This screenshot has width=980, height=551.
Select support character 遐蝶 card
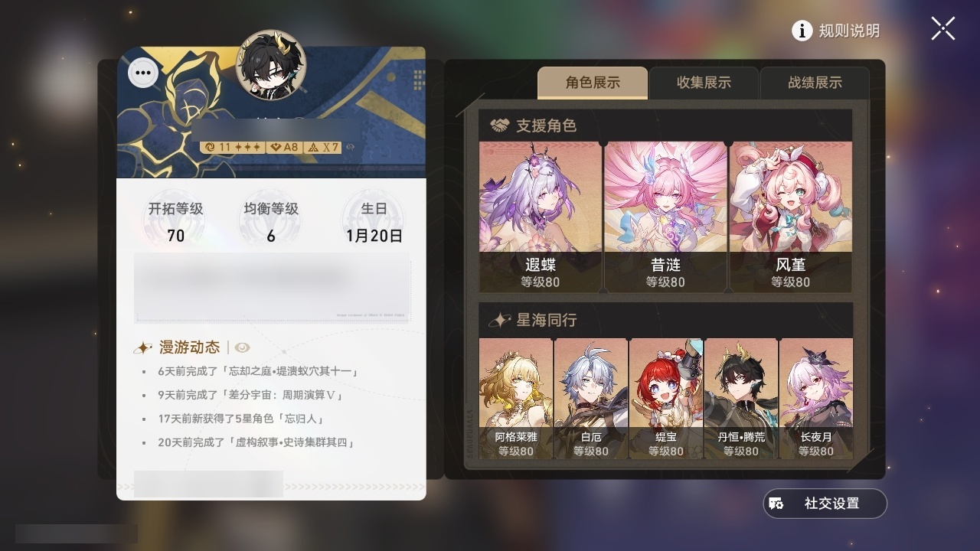point(541,217)
